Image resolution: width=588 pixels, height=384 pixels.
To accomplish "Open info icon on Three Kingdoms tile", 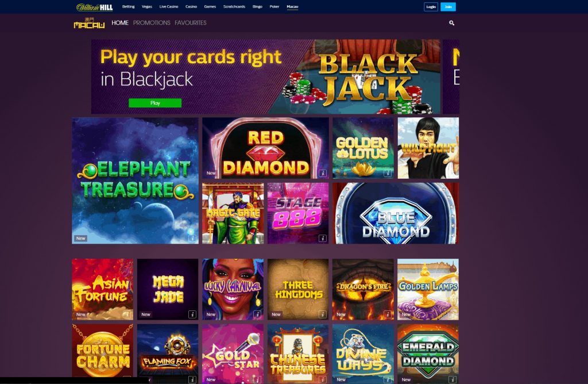I will (x=323, y=314).
